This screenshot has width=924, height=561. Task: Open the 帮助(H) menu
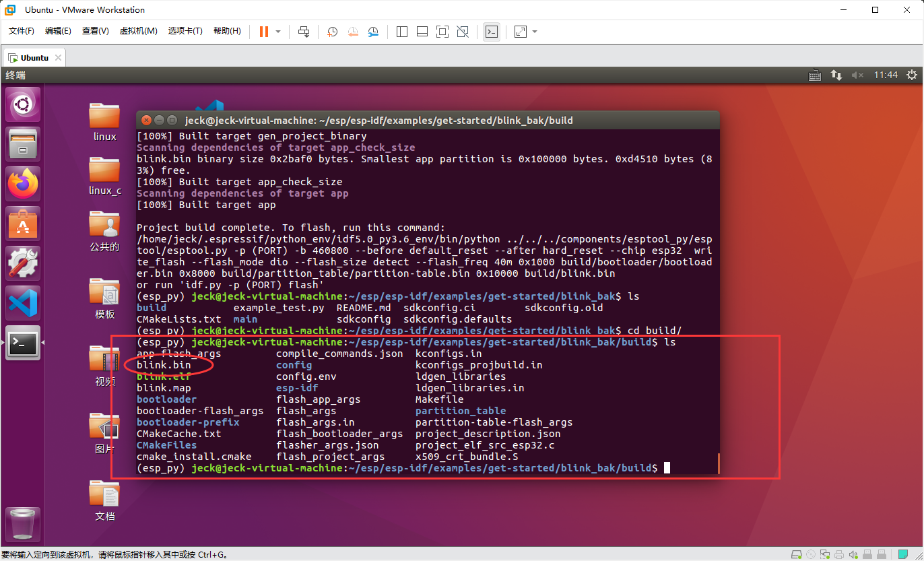(x=227, y=31)
